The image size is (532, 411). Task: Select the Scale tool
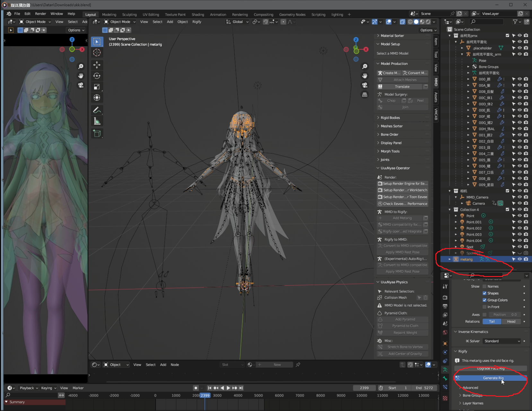click(x=97, y=86)
